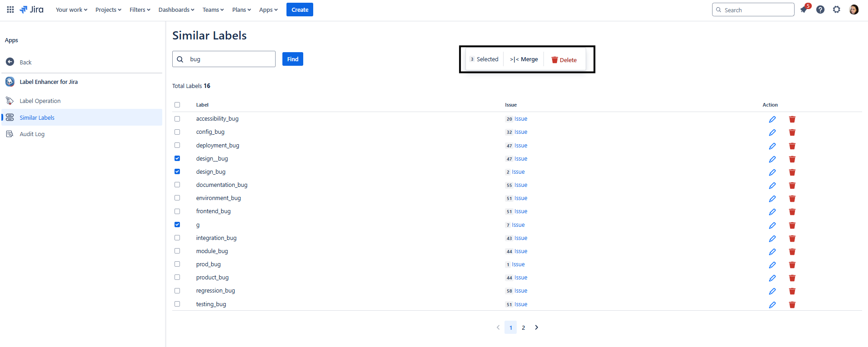Edit the environment_bug label pencil icon

[772, 199]
